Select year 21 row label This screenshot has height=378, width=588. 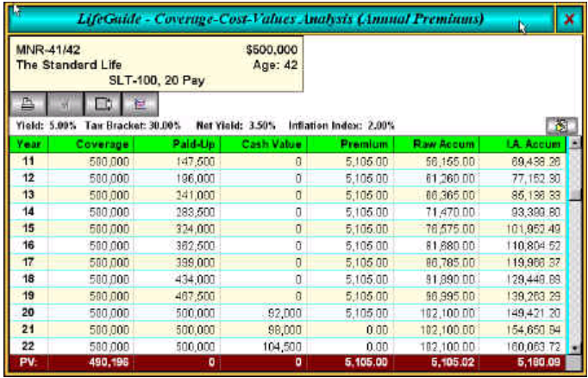[x=28, y=329]
